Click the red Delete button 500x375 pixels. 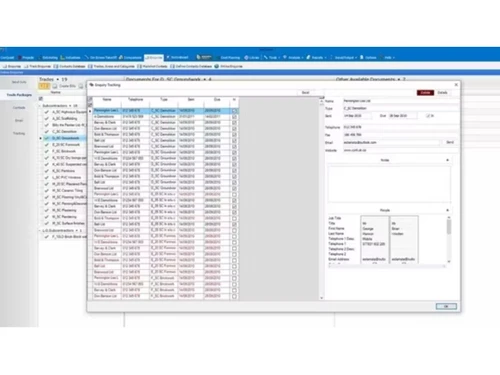(425, 93)
